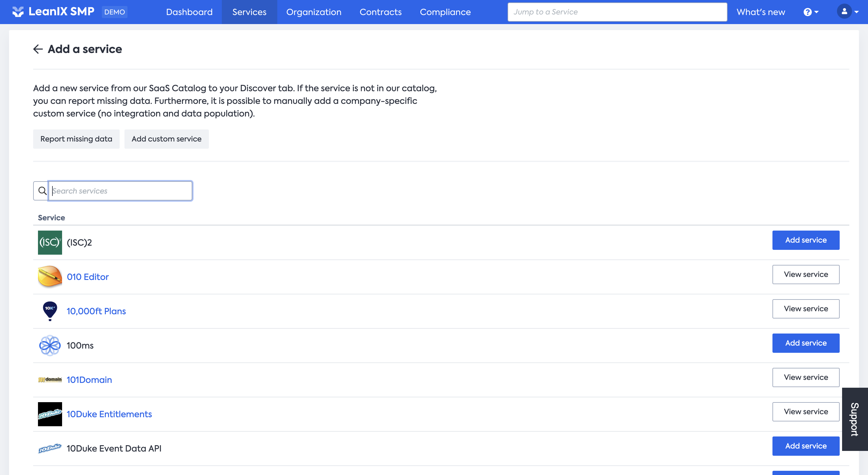Open the help question mark dropdown

coord(811,12)
